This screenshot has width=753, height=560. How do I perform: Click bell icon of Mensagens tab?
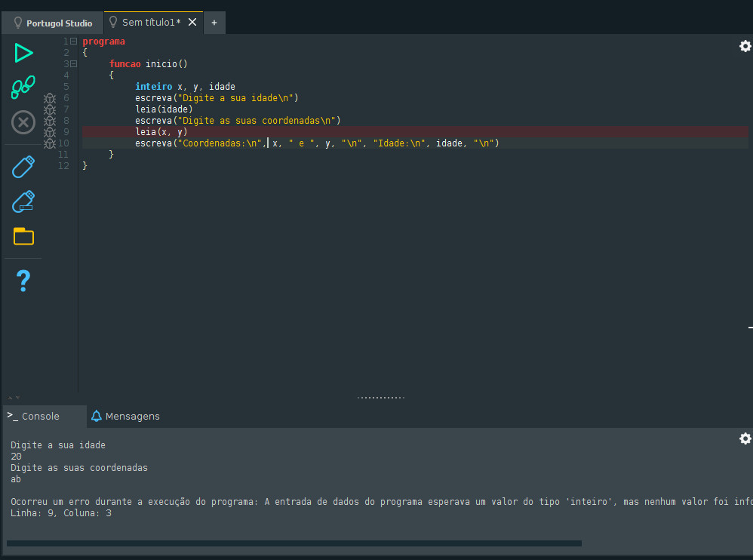pos(97,416)
